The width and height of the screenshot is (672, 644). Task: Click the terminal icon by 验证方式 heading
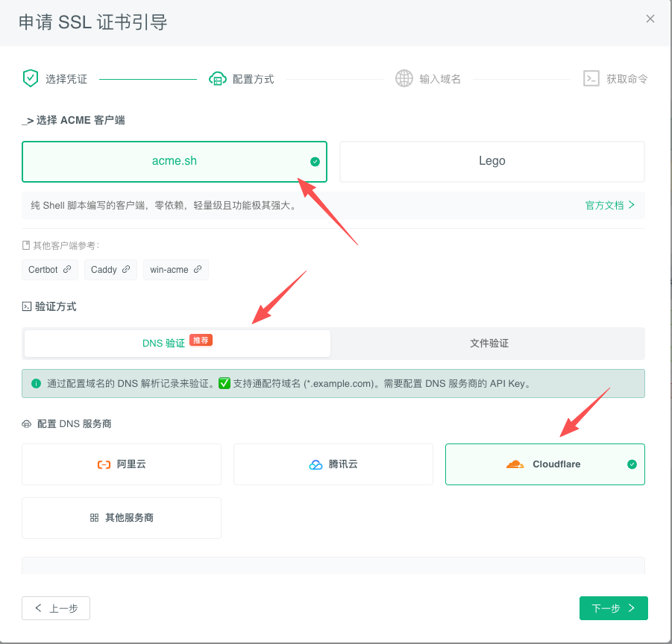point(27,306)
